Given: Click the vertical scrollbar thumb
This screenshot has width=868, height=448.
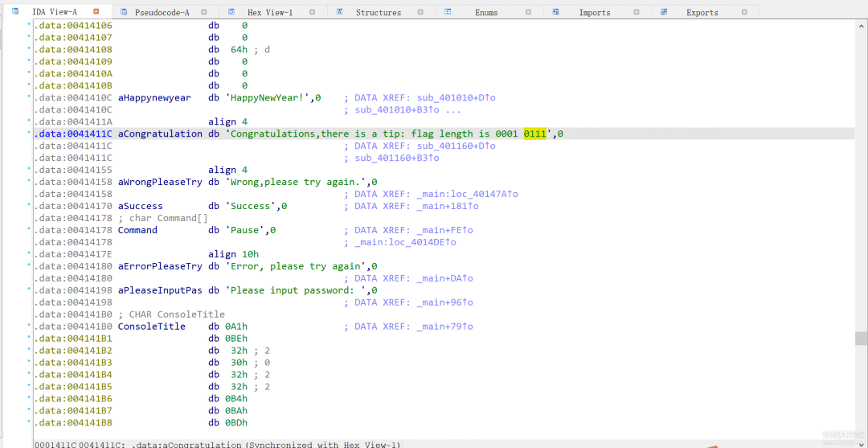Looking at the screenshot, I should click(x=861, y=338).
